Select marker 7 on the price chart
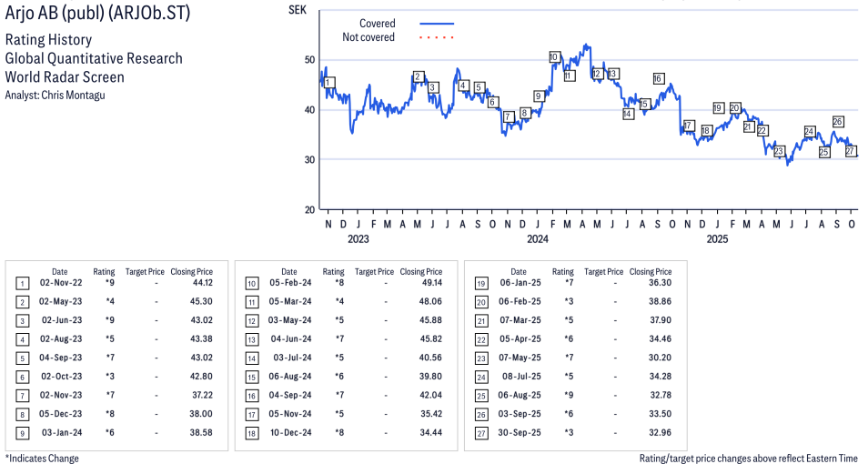 [x=508, y=117]
